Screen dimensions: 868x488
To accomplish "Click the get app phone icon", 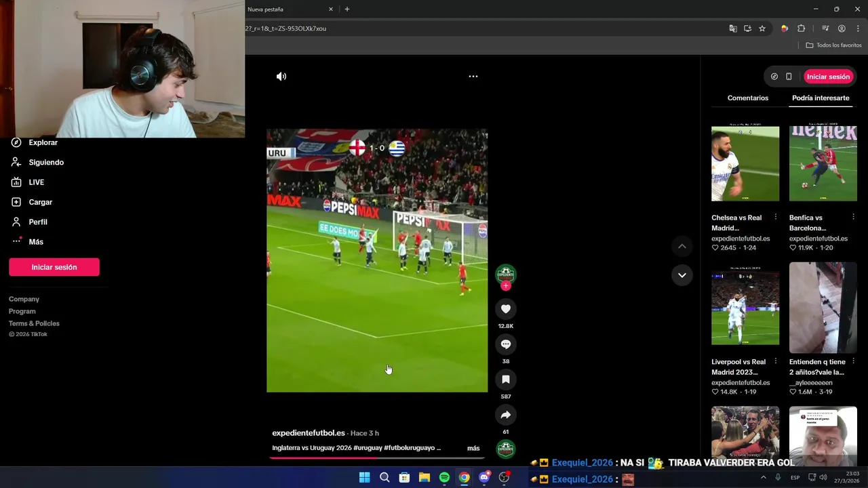I will click(789, 77).
